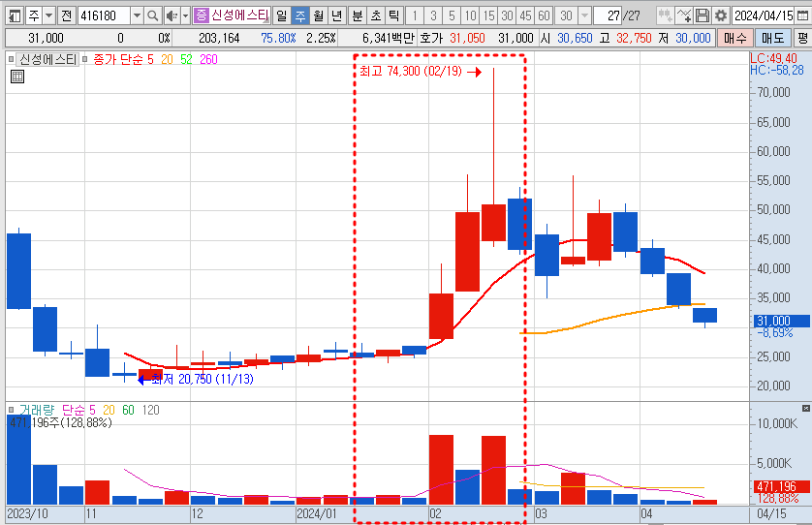Click the 평 button at row end
The height and width of the screenshot is (525, 812).
[802, 38]
